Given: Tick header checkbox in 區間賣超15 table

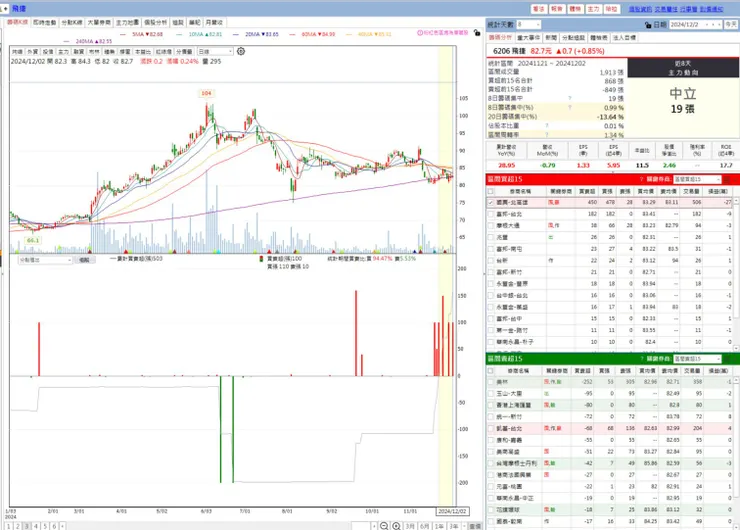Looking at the screenshot, I should pos(491,371).
